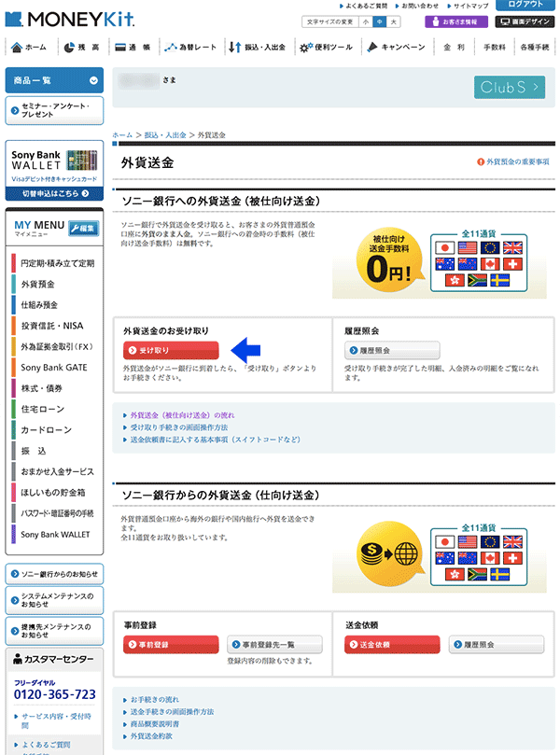Viewport: 560px width, 755px height.
Task: Open the 通帳 passbook menu
Action: tap(133, 48)
